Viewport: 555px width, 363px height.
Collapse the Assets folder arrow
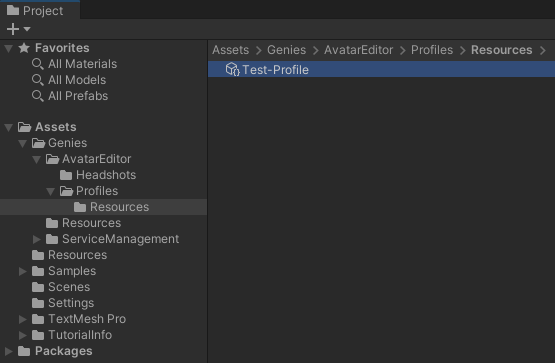click(8, 127)
